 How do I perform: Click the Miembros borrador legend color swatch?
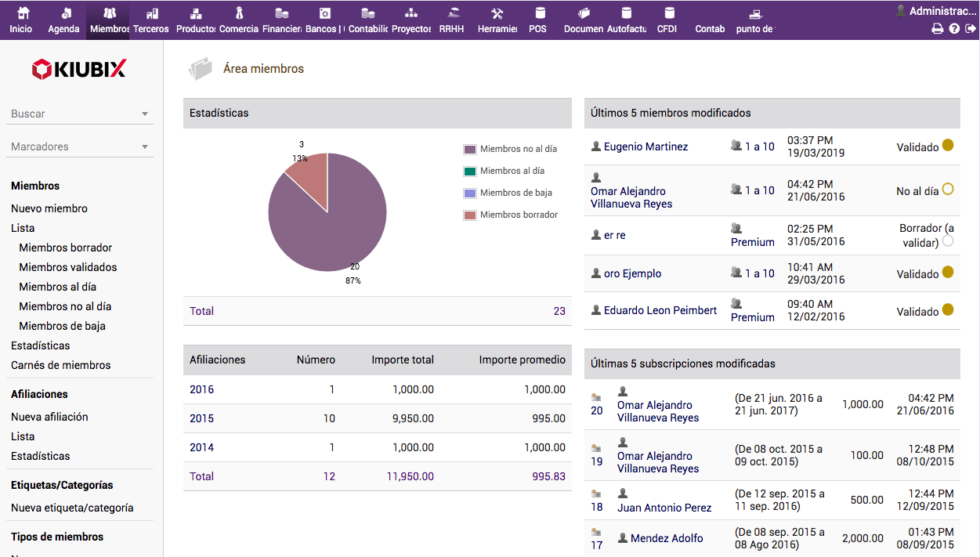point(470,215)
